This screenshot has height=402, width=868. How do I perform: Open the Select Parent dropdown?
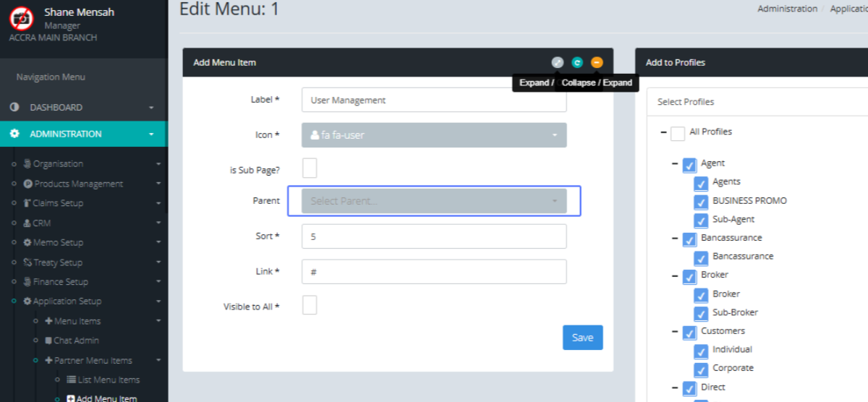434,201
